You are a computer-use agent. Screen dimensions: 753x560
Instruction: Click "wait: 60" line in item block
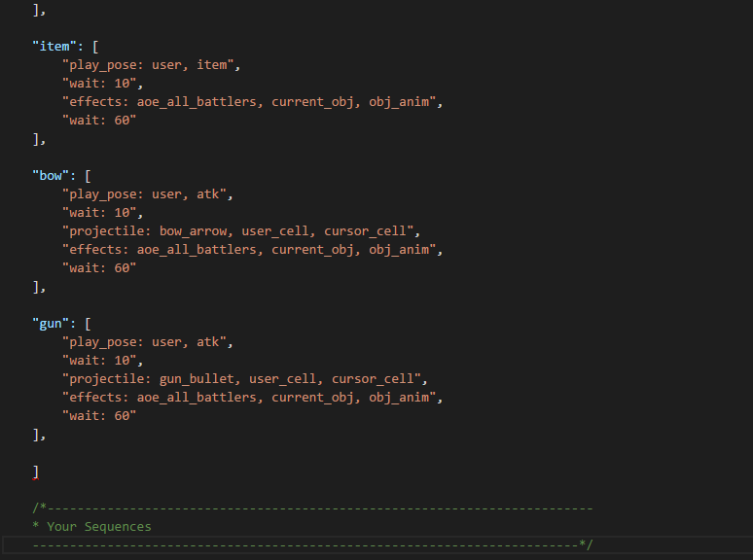pyautogui.click(x=99, y=121)
